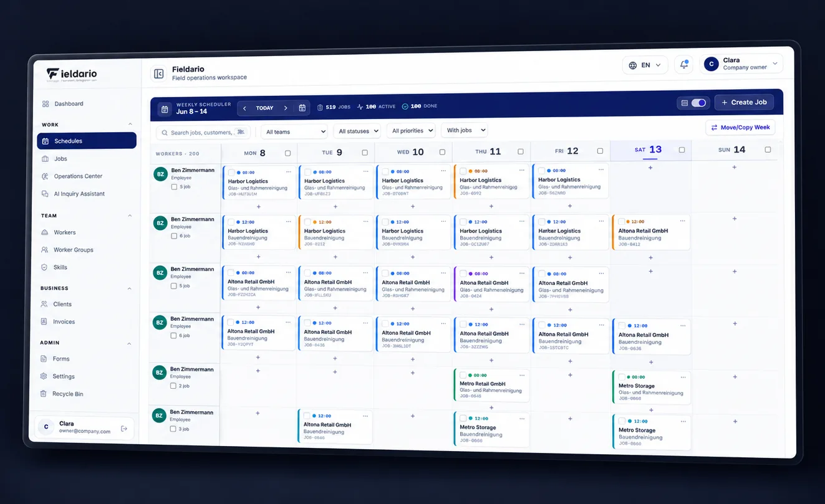Open the All priorities dropdown

point(411,131)
